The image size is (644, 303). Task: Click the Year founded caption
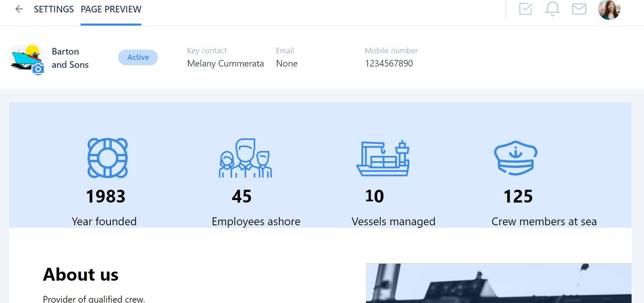pyautogui.click(x=104, y=222)
